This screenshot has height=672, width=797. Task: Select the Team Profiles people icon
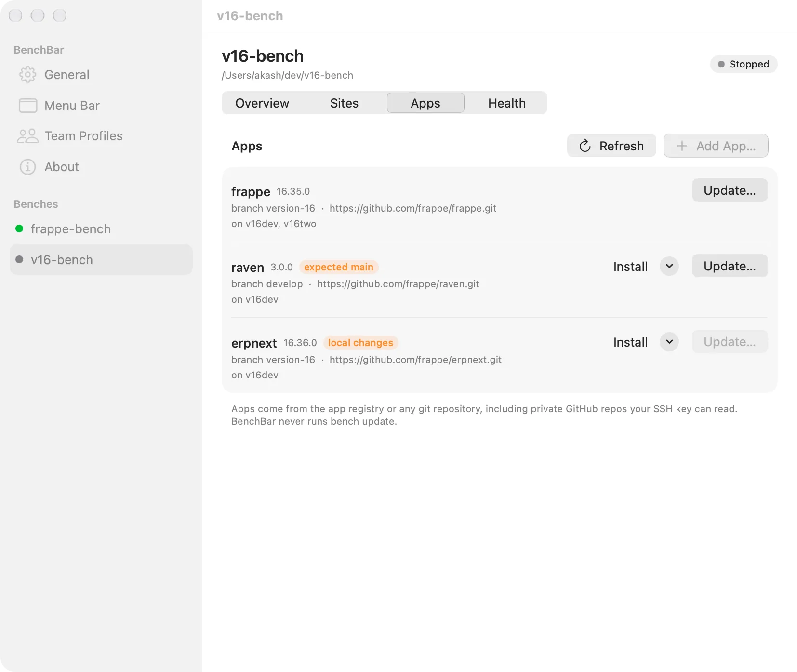[x=27, y=136]
